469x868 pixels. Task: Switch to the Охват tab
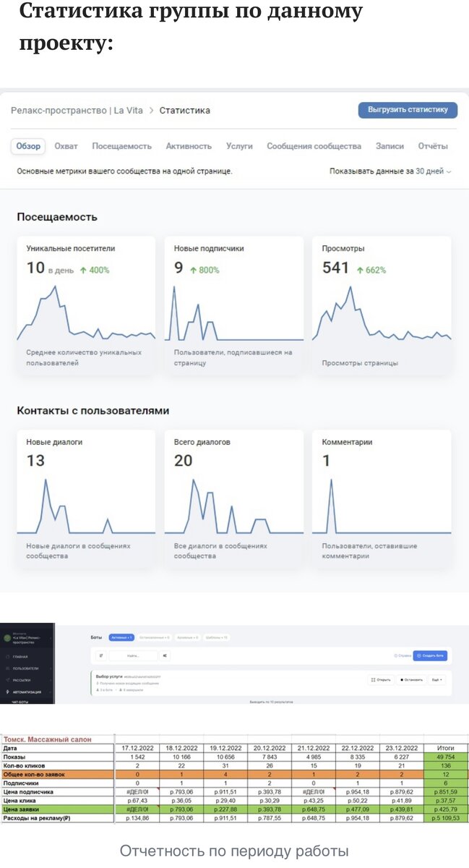(x=66, y=146)
